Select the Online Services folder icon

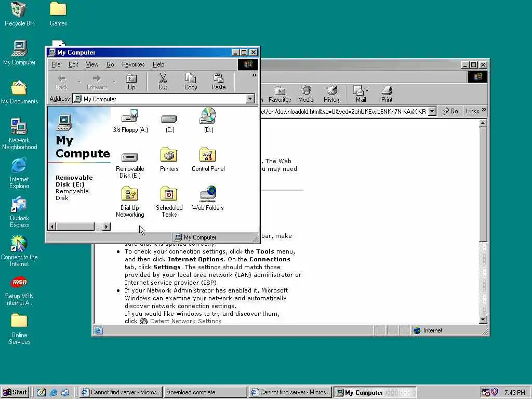point(19,329)
